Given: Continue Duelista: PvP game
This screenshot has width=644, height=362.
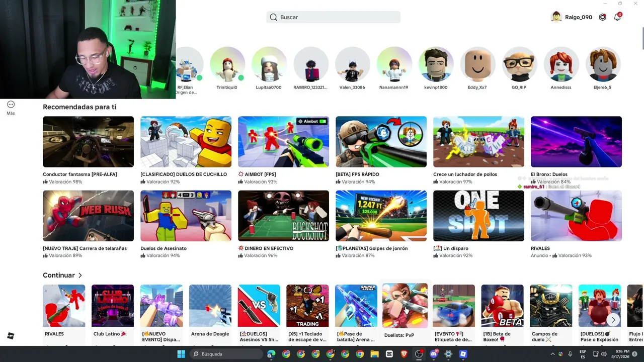Looking at the screenshot, I should coord(405,306).
